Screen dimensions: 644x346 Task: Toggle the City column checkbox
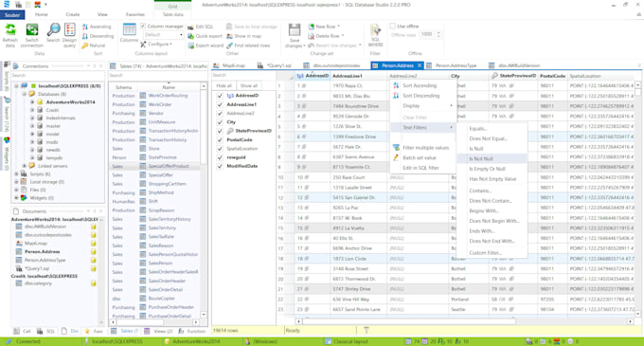point(220,122)
